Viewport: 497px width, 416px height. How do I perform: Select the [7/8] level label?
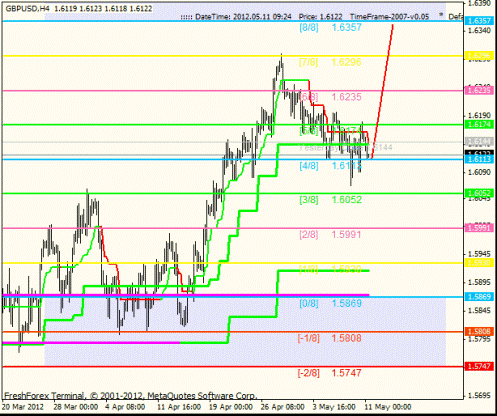(x=308, y=62)
